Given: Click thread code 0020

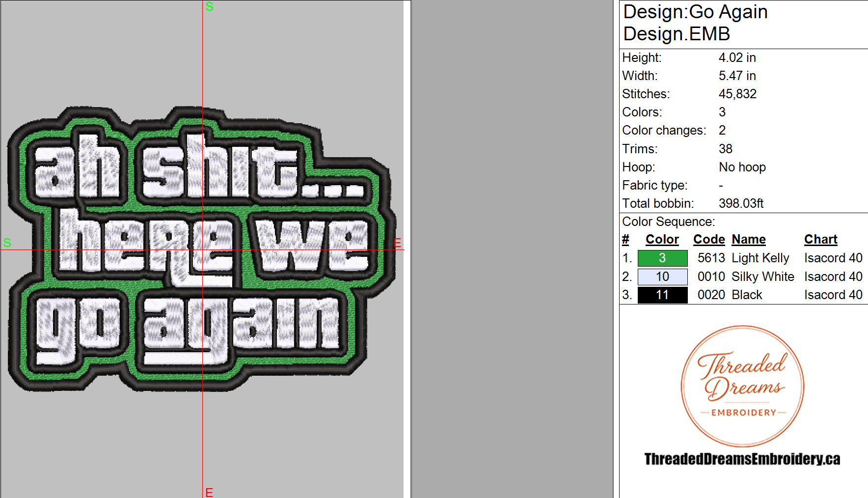Looking at the screenshot, I should point(711,295).
